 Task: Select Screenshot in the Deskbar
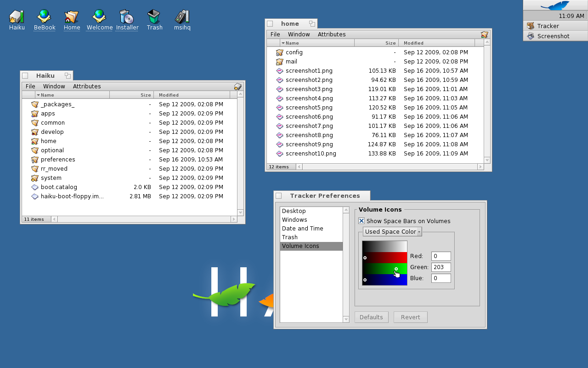click(x=555, y=36)
